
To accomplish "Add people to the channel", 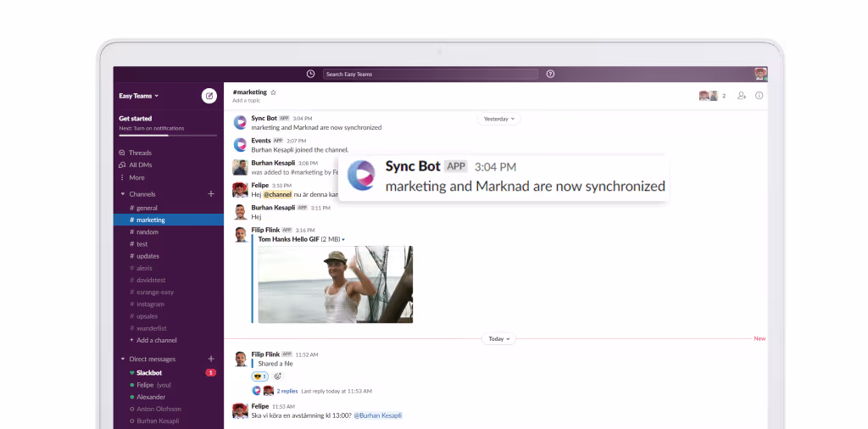I will pyautogui.click(x=742, y=96).
